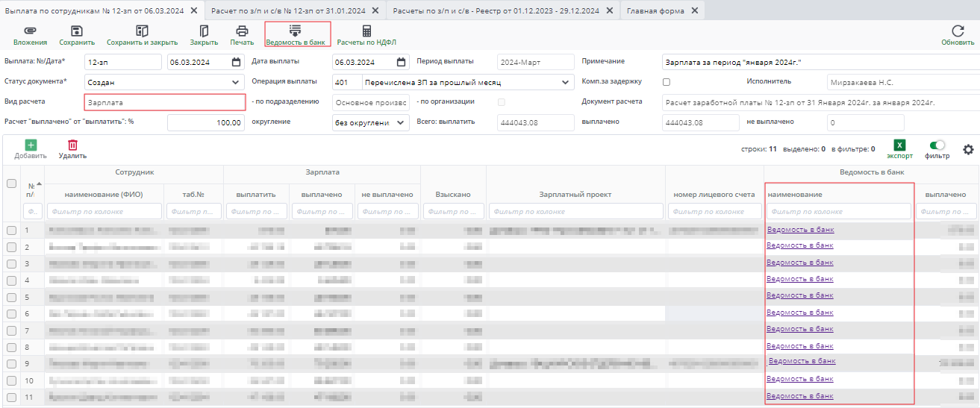Tick the select-all checkbox in table header
This screenshot has width=980, height=408.
click(11, 183)
